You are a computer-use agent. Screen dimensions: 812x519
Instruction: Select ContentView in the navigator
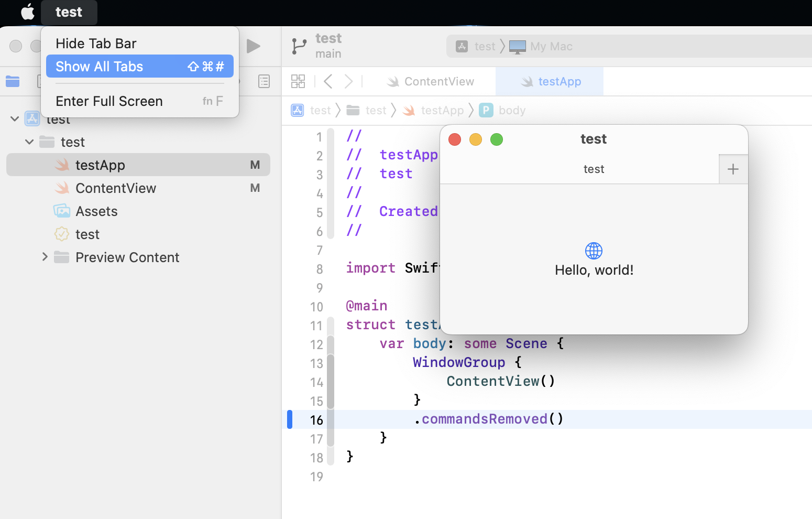(138, 188)
